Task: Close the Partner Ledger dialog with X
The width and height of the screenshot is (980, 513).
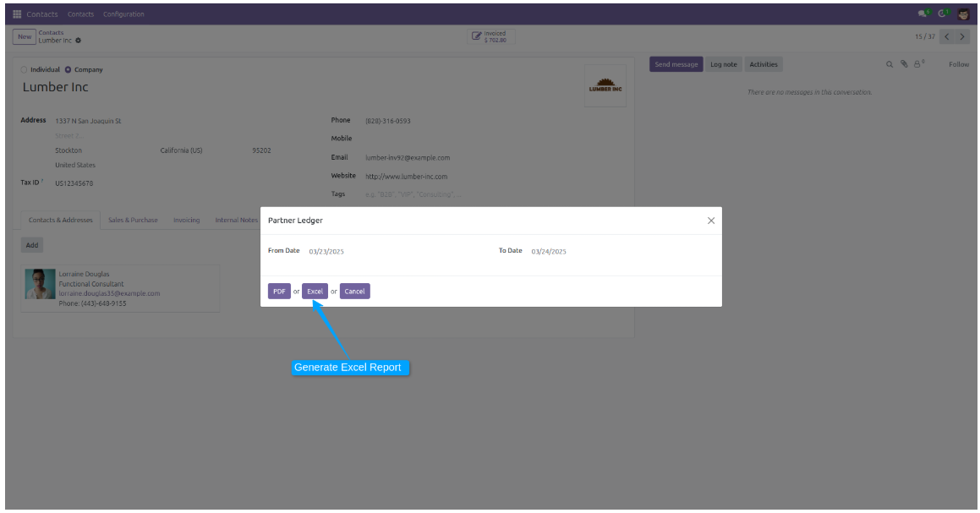Action: 710,221
